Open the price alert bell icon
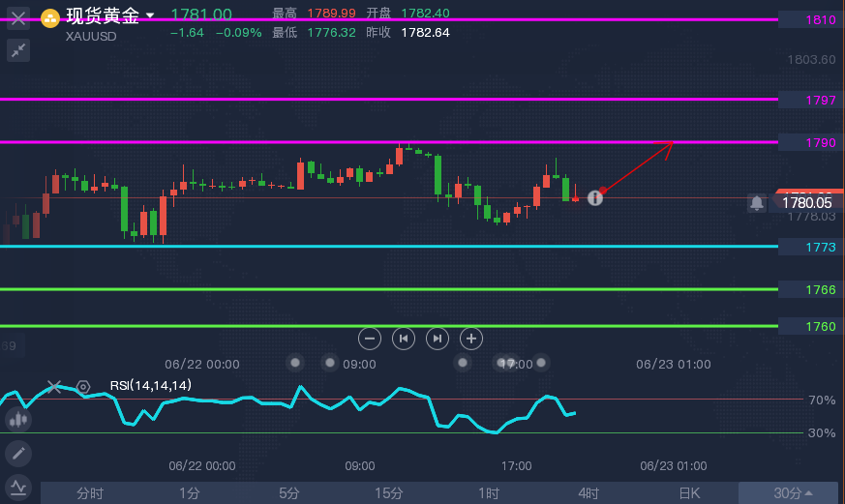Image resolution: width=845 pixels, height=504 pixels. tap(757, 203)
